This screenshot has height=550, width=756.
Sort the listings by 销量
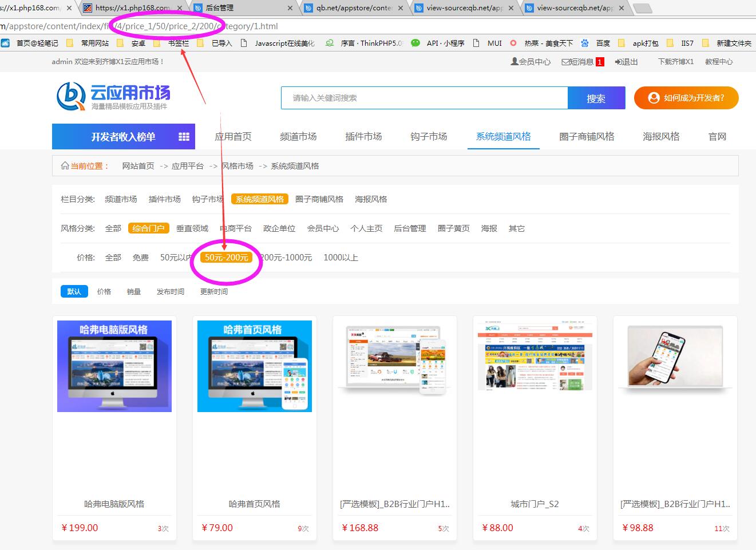[134, 292]
